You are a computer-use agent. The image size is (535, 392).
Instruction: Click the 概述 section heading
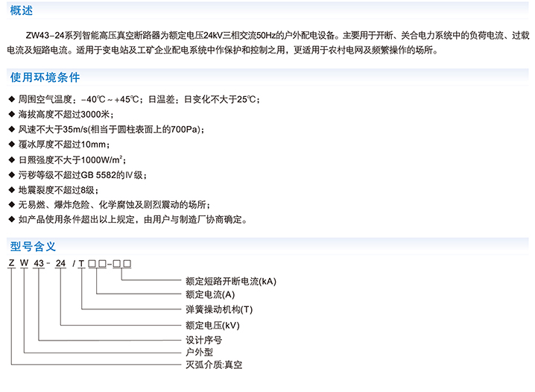pos(22,11)
